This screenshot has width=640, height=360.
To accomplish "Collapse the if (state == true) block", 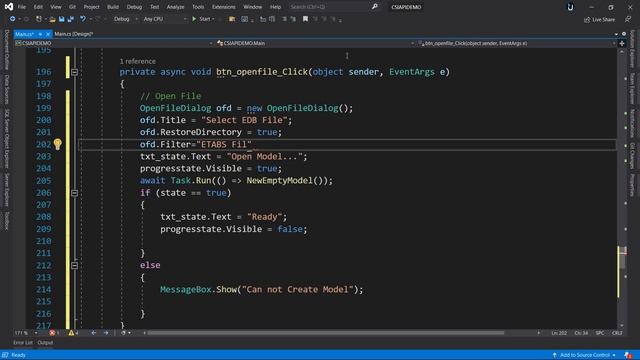I will pos(75,193).
